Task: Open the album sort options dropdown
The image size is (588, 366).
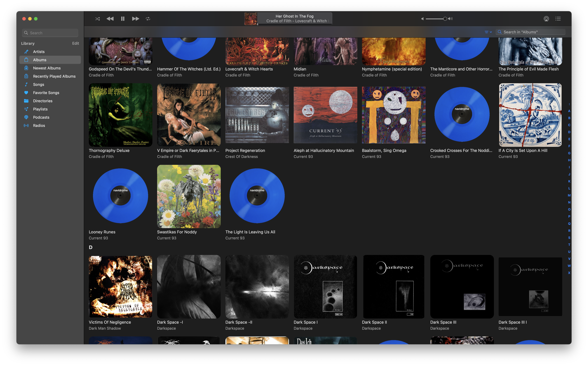Action: tap(488, 32)
